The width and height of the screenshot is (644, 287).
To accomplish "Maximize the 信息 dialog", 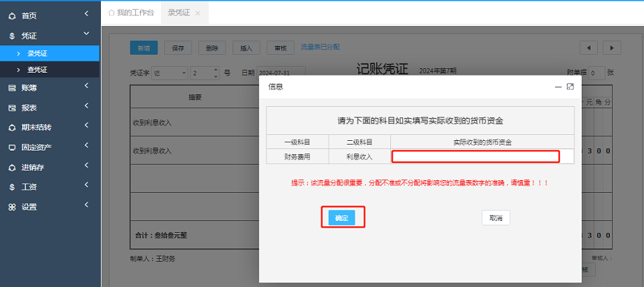I will 570,86.
